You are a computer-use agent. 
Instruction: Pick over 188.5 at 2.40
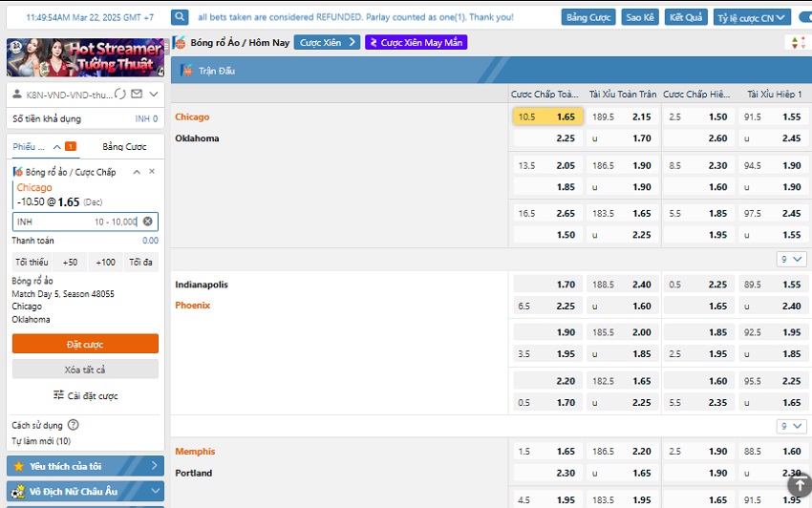pos(623,285)
